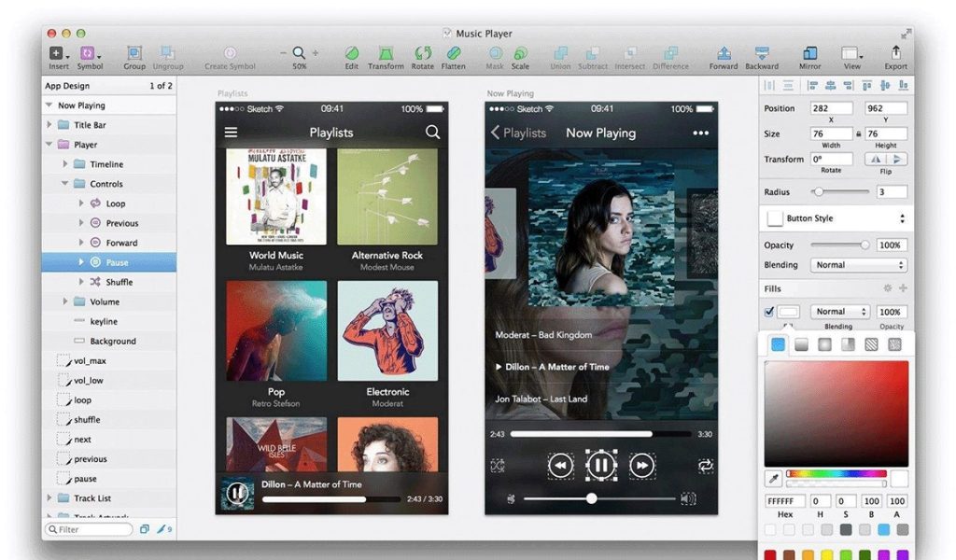Open the Fills gear settings icon
This screenshot has height=560, width=956.
888,288
